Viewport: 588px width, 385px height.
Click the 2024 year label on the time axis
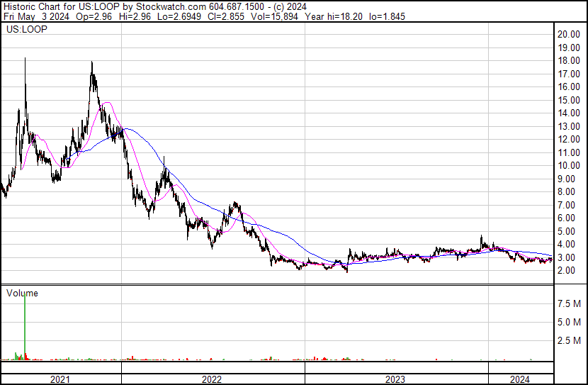[x=520, y=379]
